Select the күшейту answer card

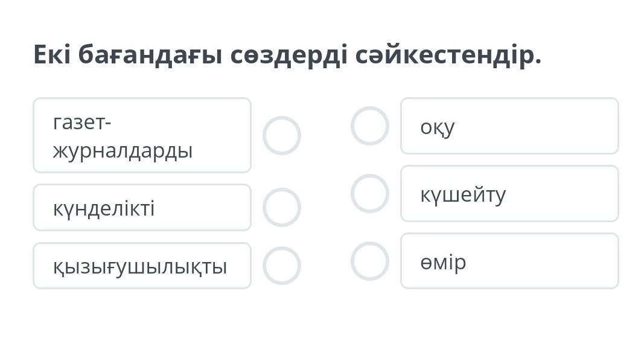[509, 194]
